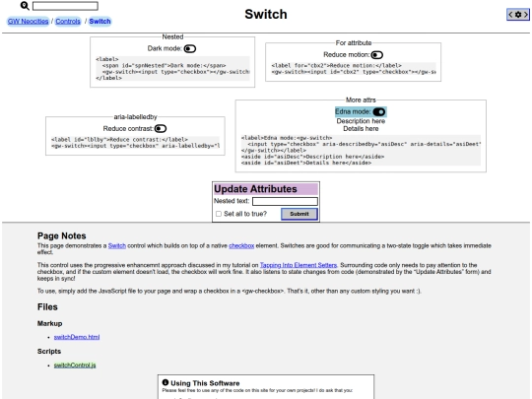Open the Tapping Into Element Setters tutorial link
This screenshot has height=399, width=532.
(299, 265)
